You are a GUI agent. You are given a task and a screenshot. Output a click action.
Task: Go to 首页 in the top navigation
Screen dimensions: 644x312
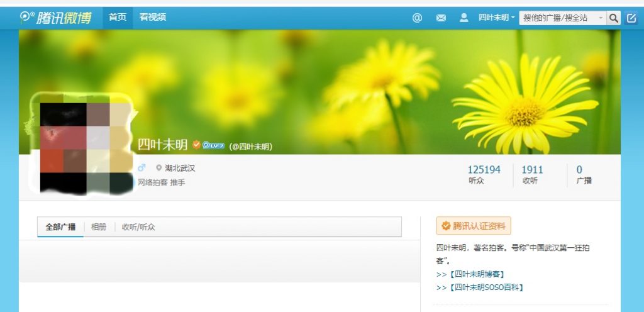[x=118, y=18]
